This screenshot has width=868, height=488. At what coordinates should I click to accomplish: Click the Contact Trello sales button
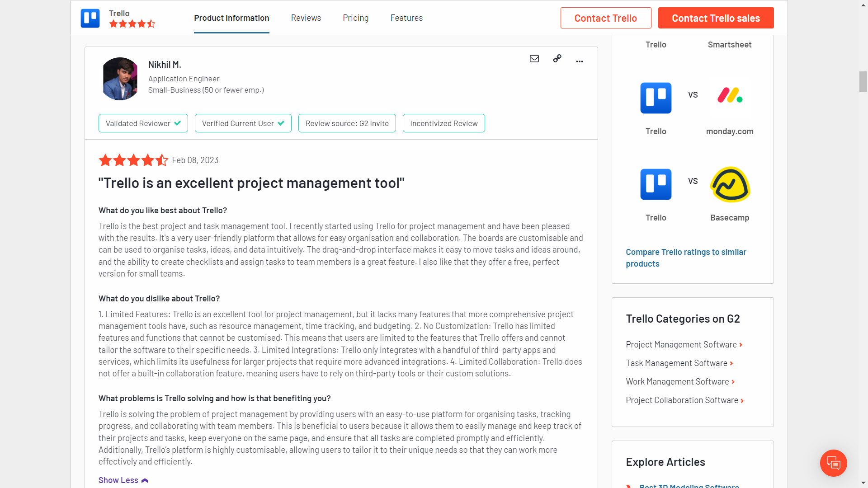point(716,18)
